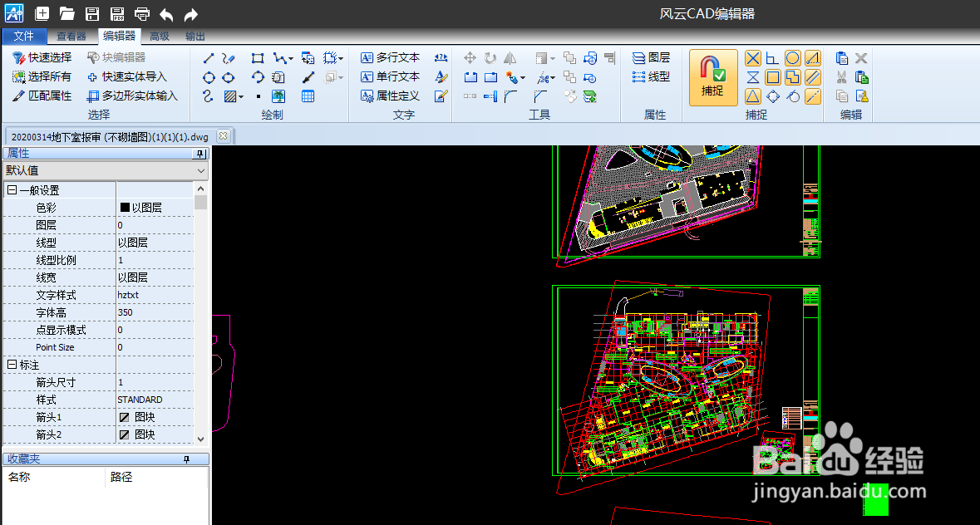Viewport: 980px width, 525px height.
Task: Select the freehand sketch tool
Action: (229, 58)
